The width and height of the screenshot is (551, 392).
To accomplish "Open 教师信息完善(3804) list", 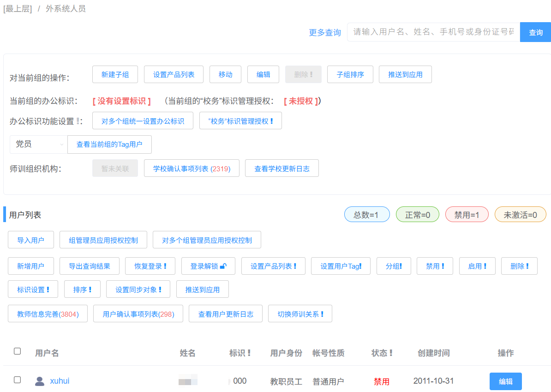I will point(48,314).
